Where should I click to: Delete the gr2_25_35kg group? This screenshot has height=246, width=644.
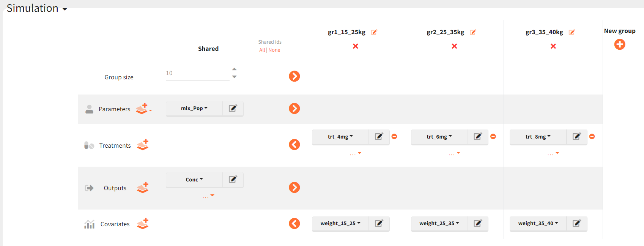coord(454,46)
